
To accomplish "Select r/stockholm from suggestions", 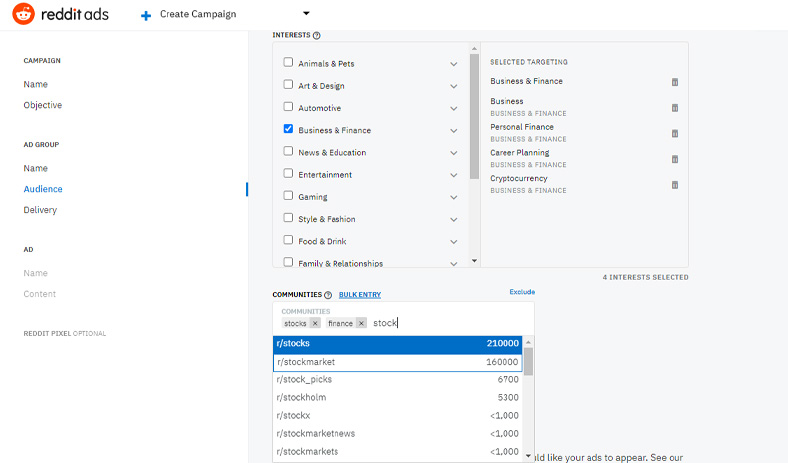I will click(398, 398).
